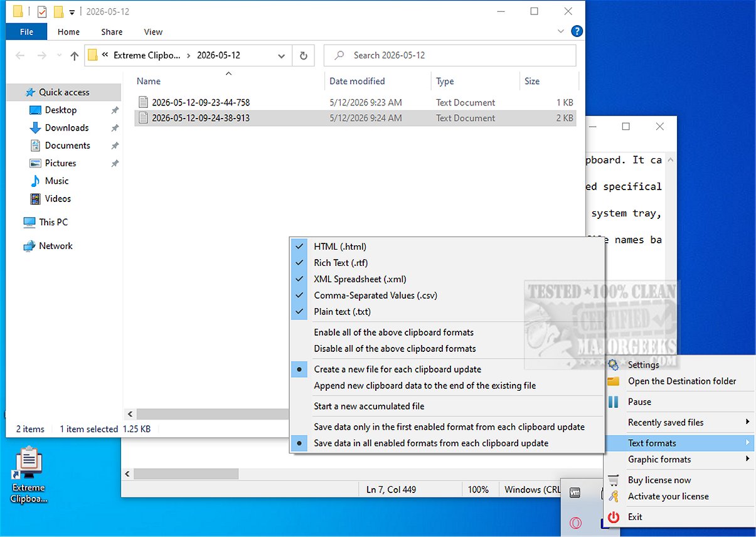Click the Back arrow in File Explorer
The width and height of the screenshot is (756, 537).
(20, 55)
